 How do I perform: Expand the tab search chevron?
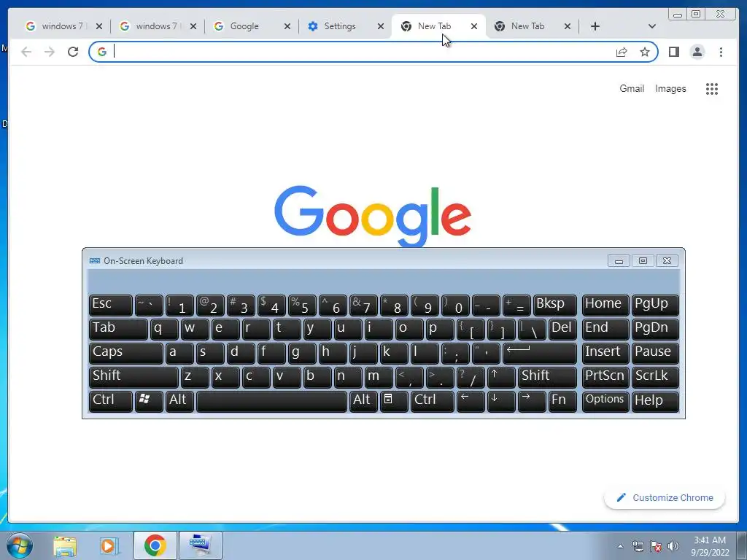click(651, 26)
